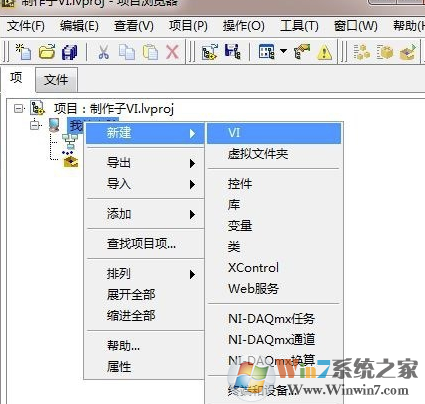The image size is (425, 404).
Task: Click the build specifications yellow blocks icon
Action: (362, 52)
